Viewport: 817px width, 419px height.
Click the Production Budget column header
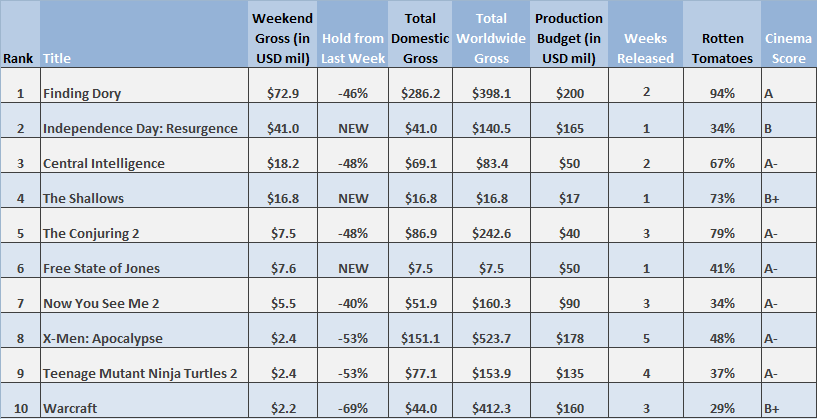point(569,38)
